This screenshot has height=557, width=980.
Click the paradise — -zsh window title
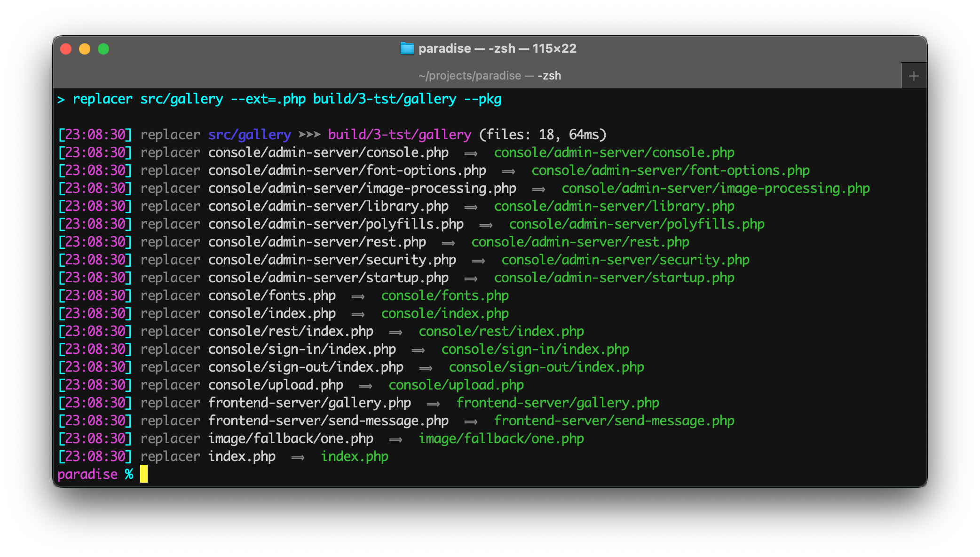[x=497, y=48]
